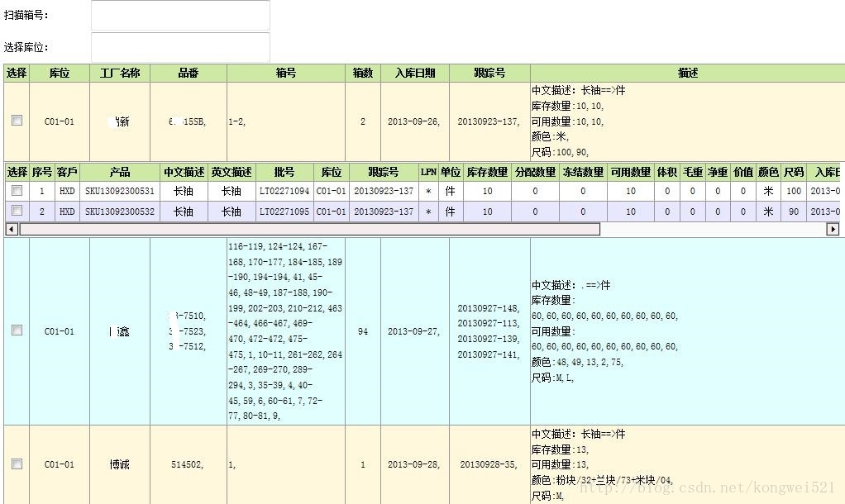
Task: Click the 分配数量 column header
Action: click(535, 173)
